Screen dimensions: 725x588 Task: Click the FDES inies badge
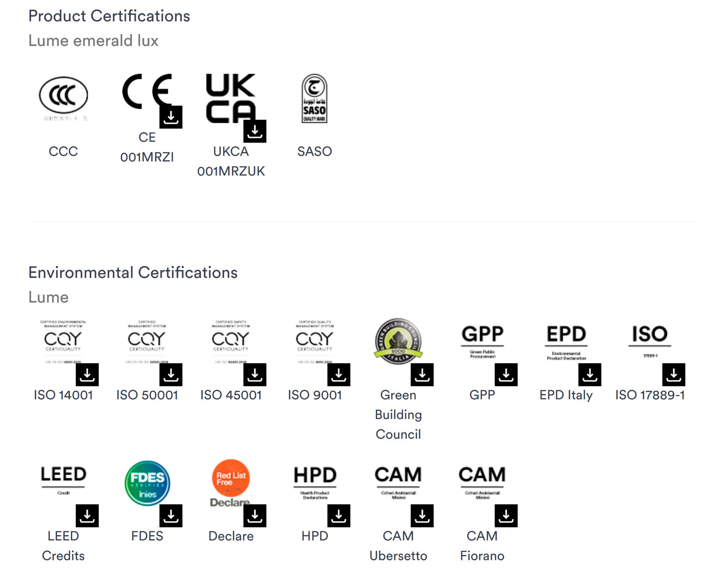click(x=147, y=483)
